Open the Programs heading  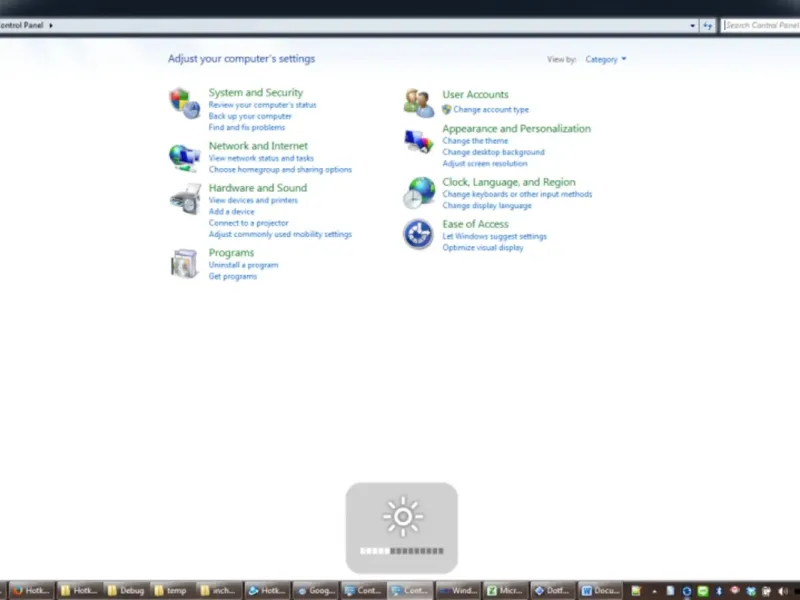coord(231,253)
